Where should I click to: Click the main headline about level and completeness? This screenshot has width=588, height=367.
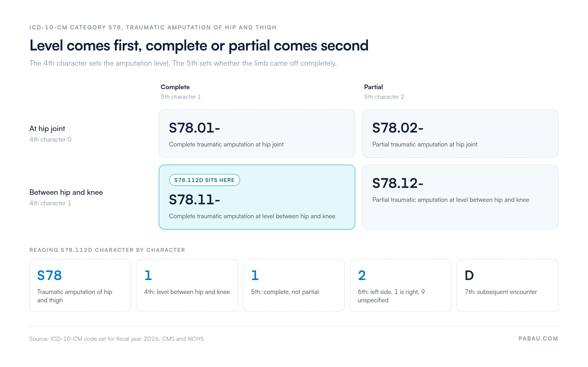199,46
